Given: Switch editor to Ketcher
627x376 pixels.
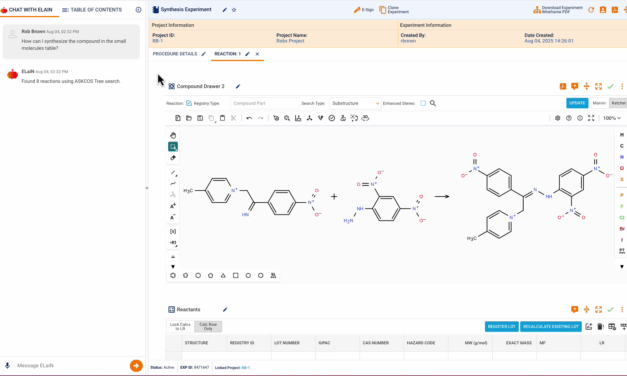Looking at the screenshot, I should 618,103.
